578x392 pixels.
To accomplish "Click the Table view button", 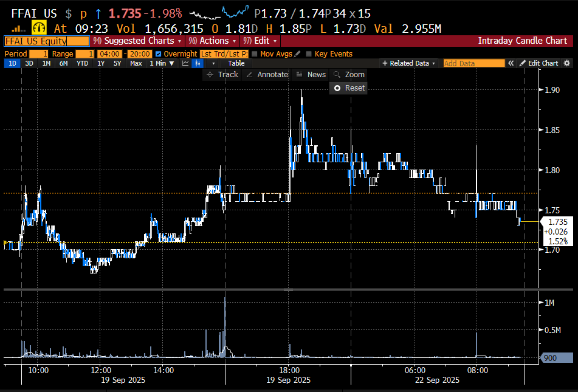I will click(236, 63).
